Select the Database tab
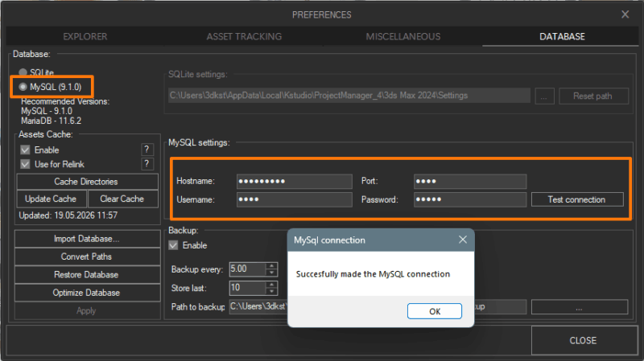 [561, 36]
